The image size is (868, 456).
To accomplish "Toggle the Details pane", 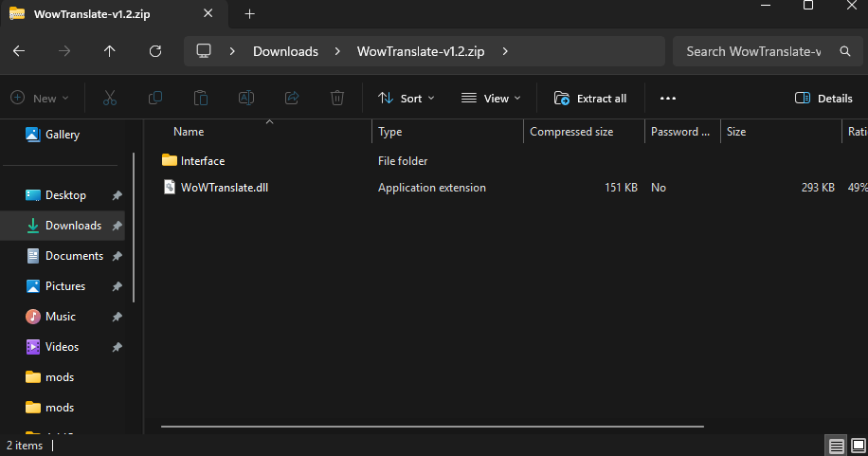I will [823, 98].
